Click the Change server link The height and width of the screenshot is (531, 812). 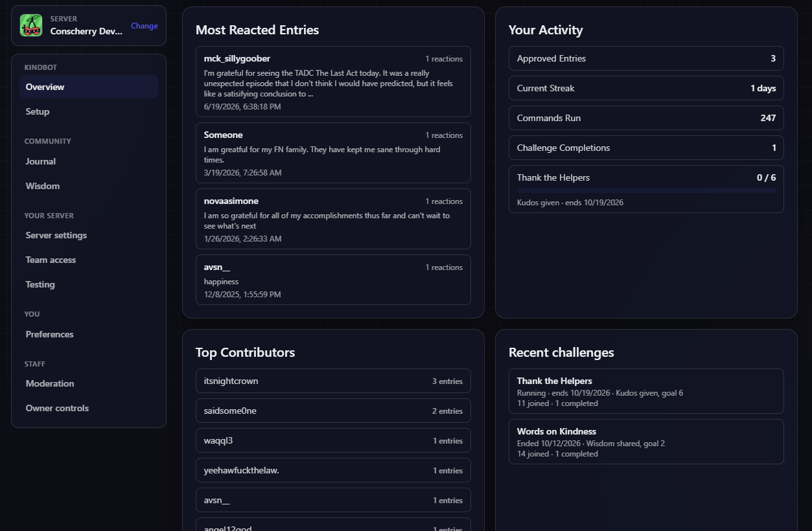tap(145, 26)
